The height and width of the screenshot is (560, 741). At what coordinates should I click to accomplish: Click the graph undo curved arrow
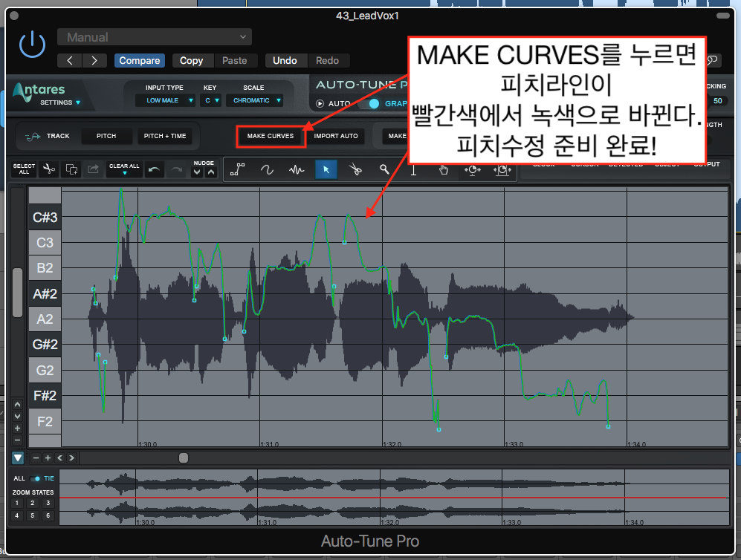(154, 169)
